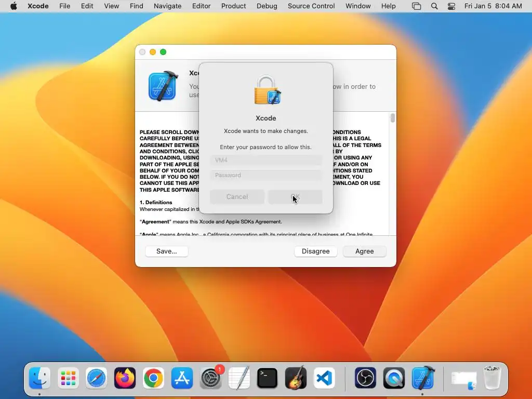Launch Safari from the Dock
This screenshot has height=399, width=532.
[96, 378]
